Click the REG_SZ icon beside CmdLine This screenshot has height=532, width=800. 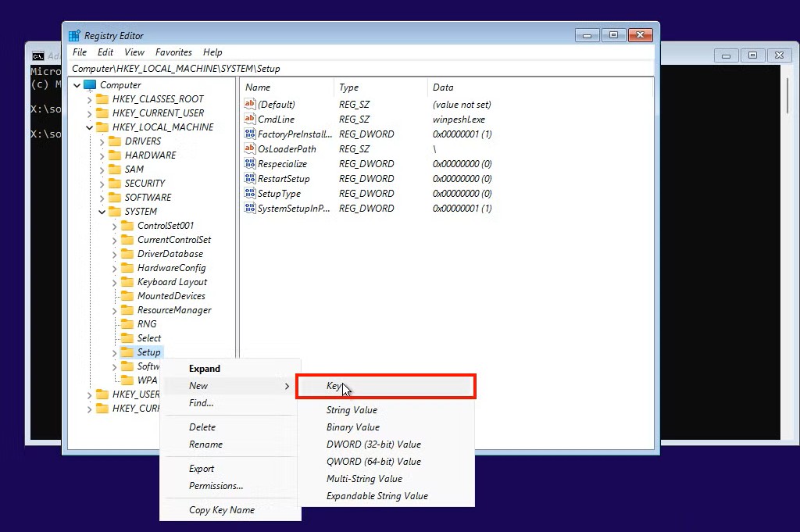252,119
